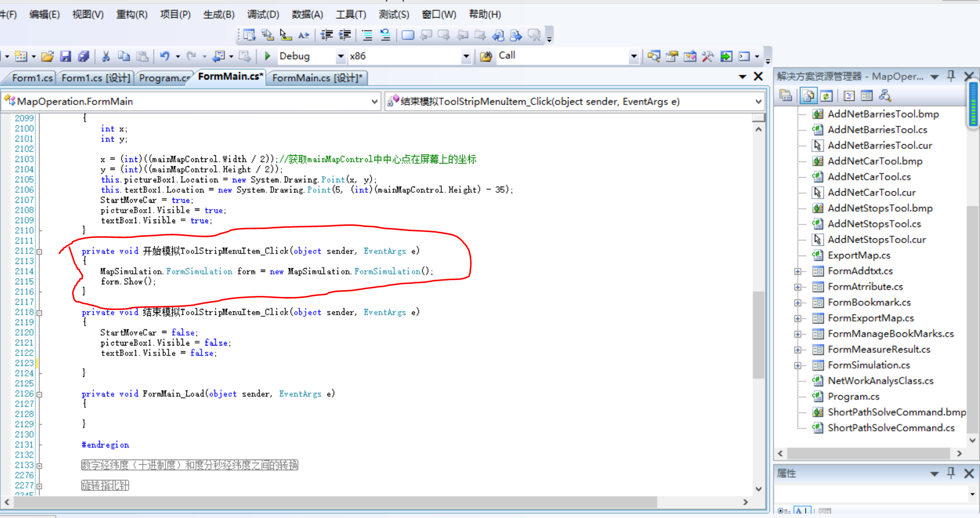Switch to the FormMain.cs [设计]* tab
980x518 pixels.
click(317, 78)
